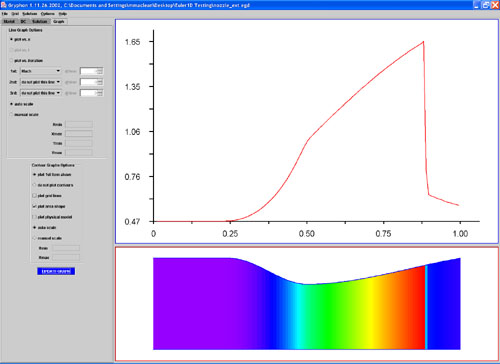Open the Help menu

63,14
